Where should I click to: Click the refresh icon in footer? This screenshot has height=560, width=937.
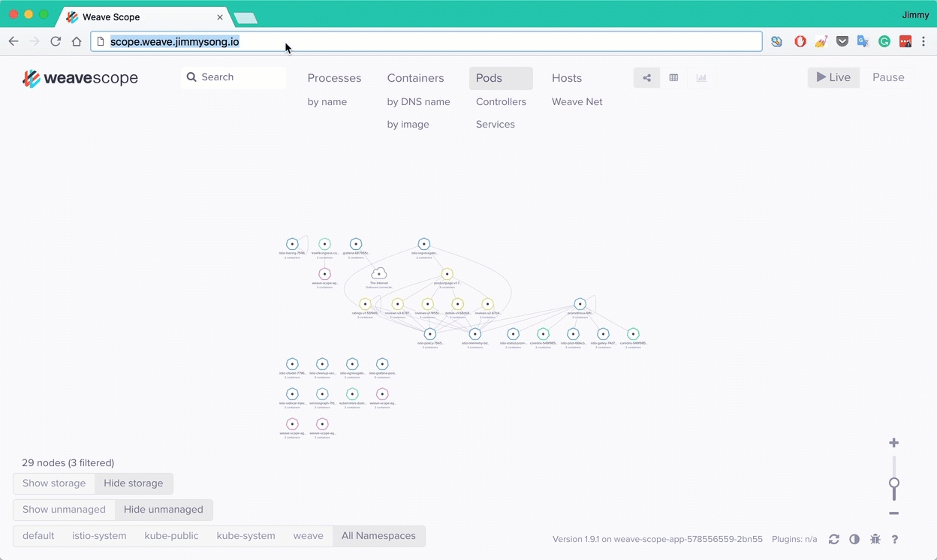pyautogui.click(x=833, y=539)
